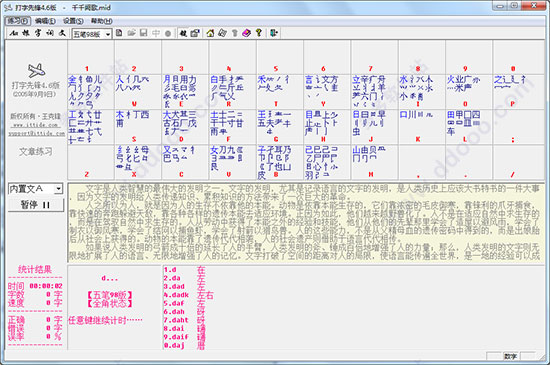Click the Q key radical cell
This screenshot has height=365, width=550.
(91, 92)
